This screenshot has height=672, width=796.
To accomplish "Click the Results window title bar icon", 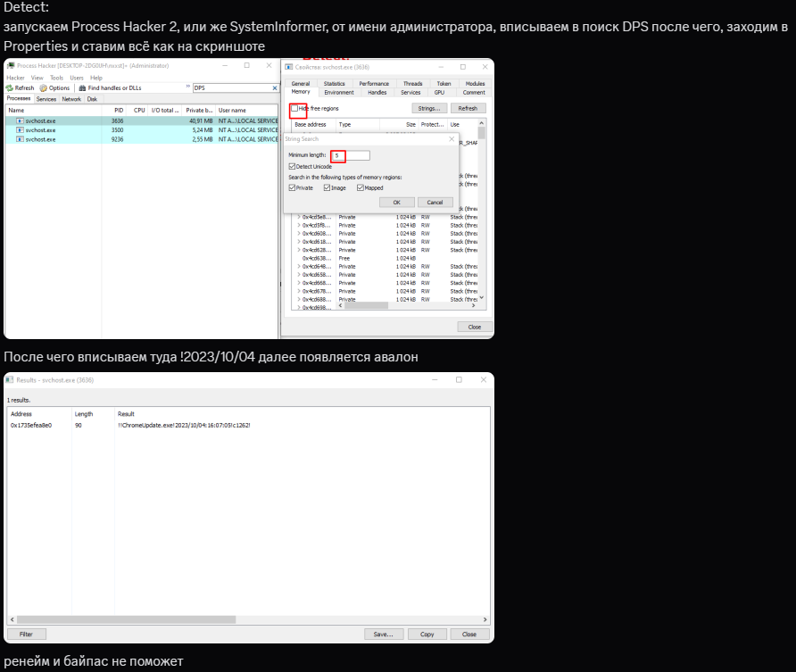I will (10, 379).
